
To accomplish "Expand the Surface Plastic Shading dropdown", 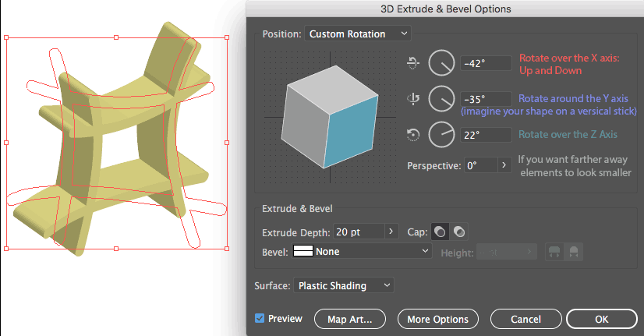I will (x=345, y=286).
